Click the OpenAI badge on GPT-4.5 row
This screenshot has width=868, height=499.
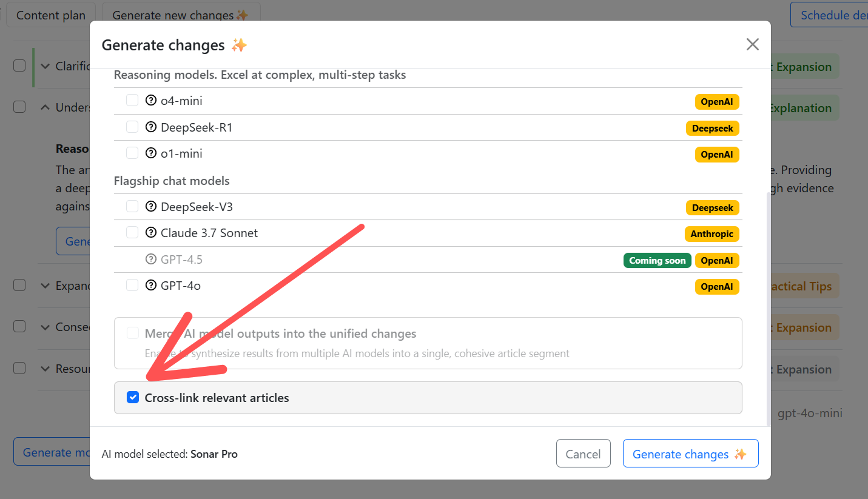click(717, 261)
